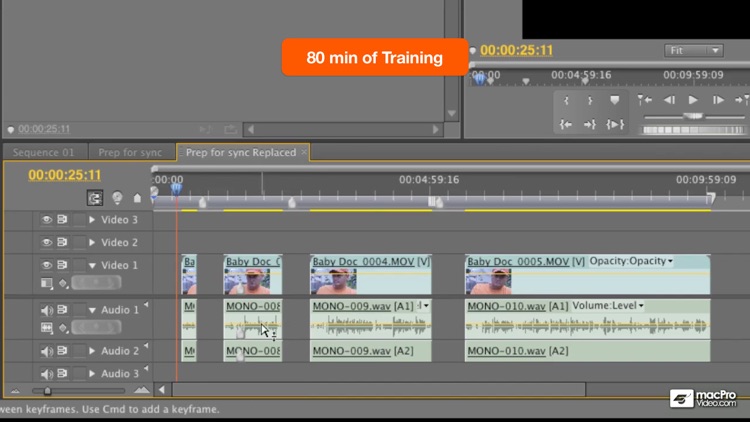This screenshot has height=422, width=750.
Task: Toggle sync lock for Audio 1
Action: (x=62, y=310)
